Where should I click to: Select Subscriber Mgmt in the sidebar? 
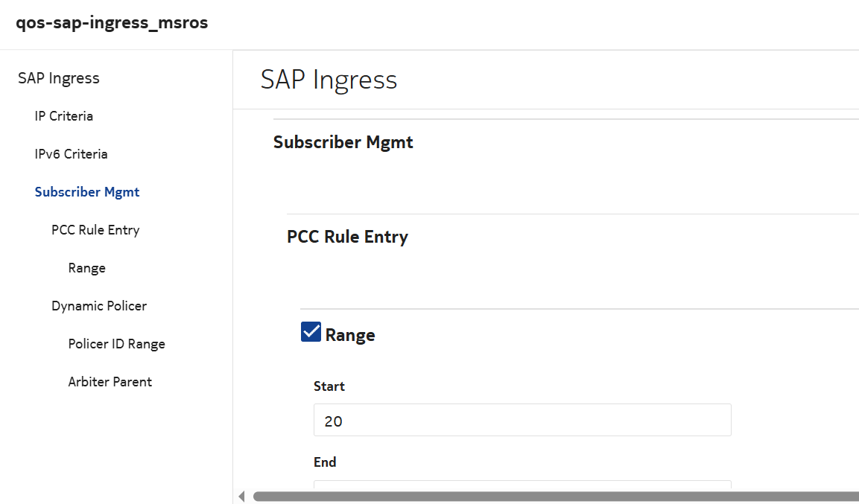click(87, 192)
